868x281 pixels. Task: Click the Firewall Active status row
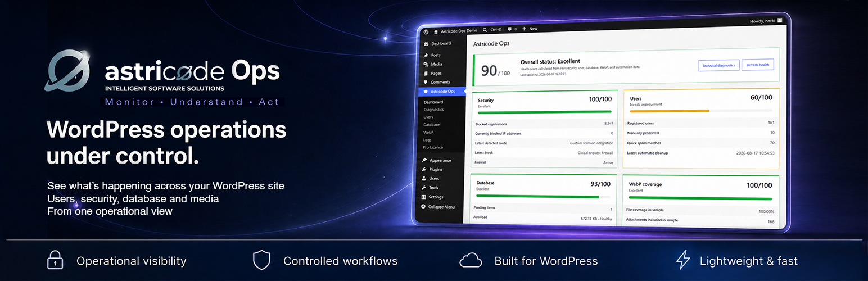point(544,162)
